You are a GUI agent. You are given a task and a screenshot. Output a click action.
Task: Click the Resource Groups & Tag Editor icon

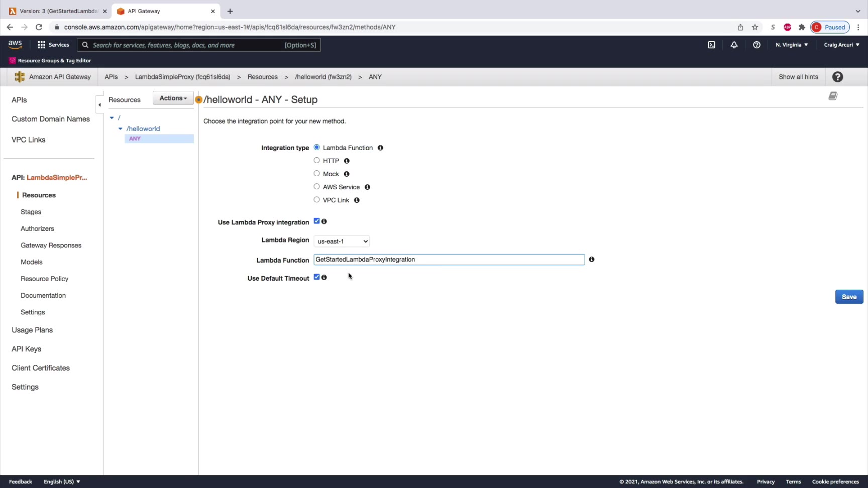click(12, 60)
